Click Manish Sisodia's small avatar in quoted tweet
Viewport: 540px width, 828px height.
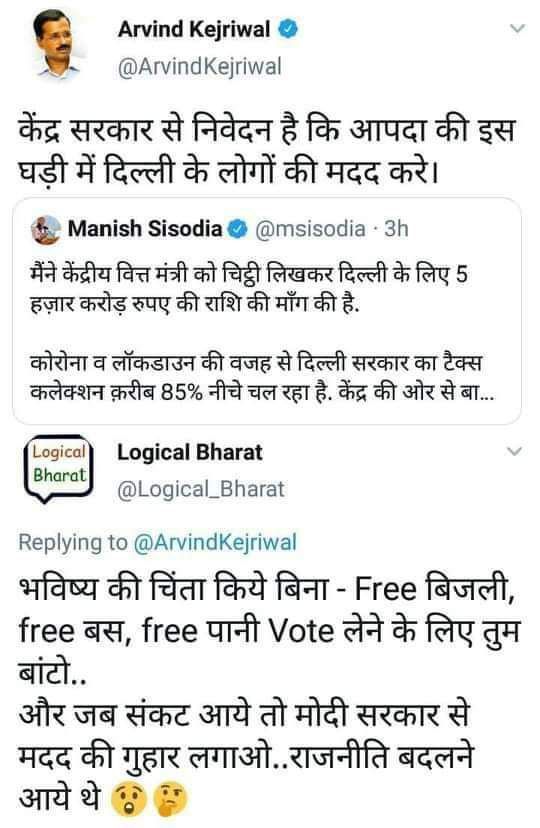[46, 230]
